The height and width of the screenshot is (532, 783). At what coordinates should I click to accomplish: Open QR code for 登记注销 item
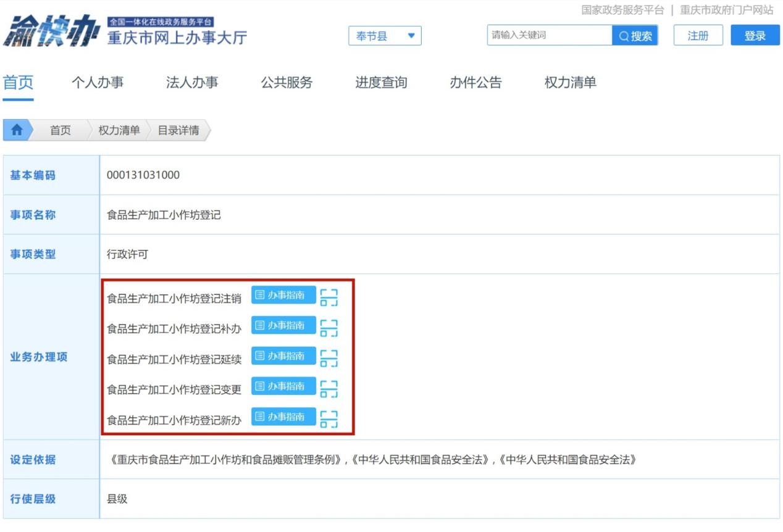(x=329, y=297)
